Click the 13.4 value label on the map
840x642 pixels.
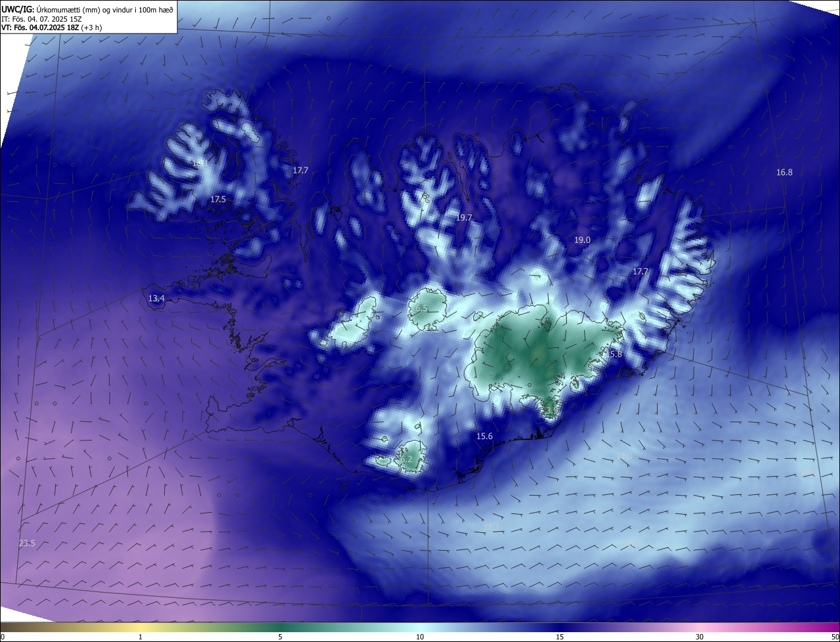coord(156,299)
